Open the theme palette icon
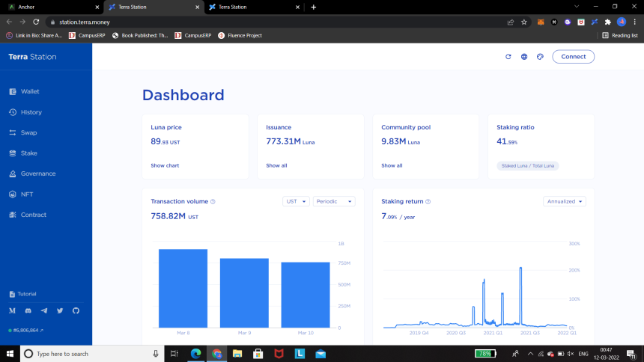 tap(540, 57)
